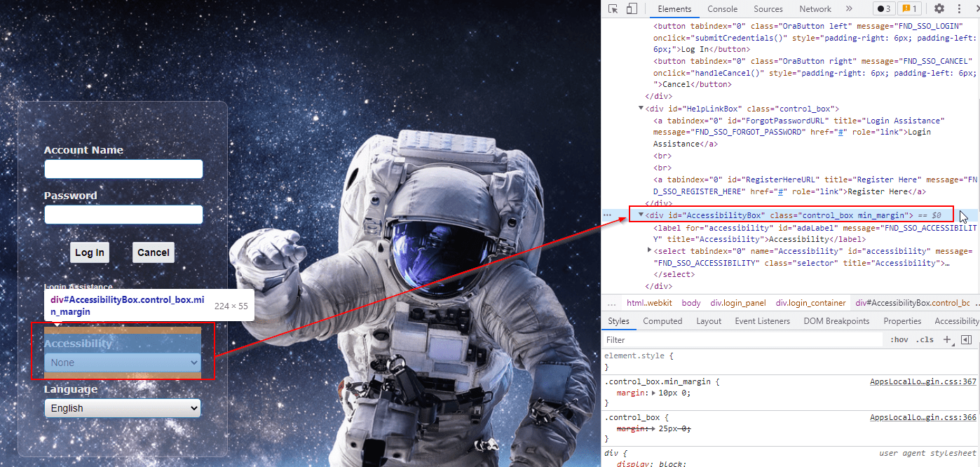Collapse the div#HelpLinkBox node
The height and width of the screenshot is (467, 980).
click(x=640, y=108)
